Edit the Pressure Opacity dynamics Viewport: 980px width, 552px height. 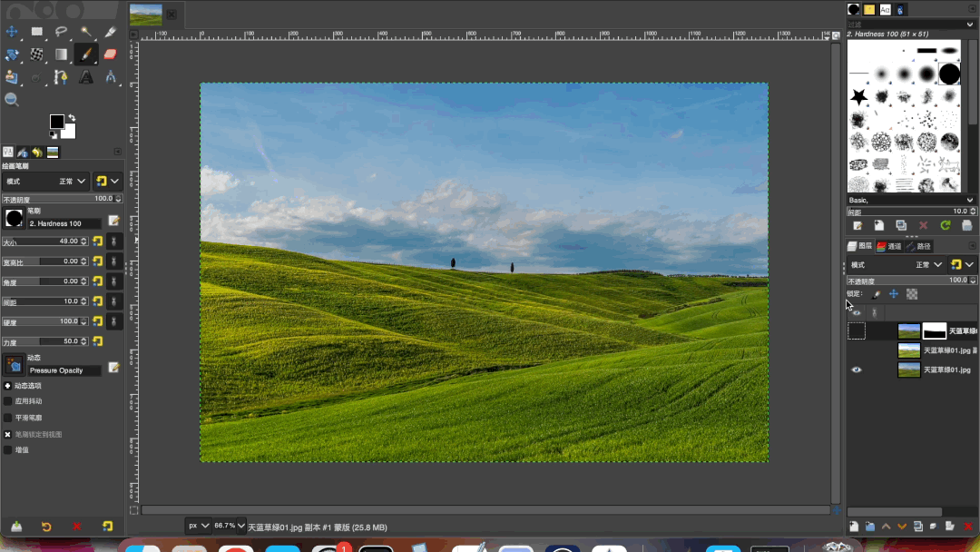(x=113, y=368)
